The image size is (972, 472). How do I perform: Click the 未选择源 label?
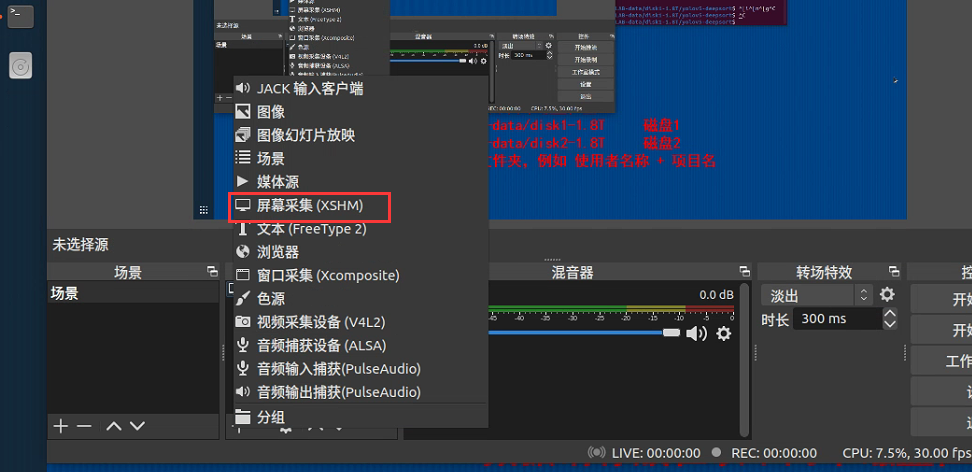(x=80, y=245)
